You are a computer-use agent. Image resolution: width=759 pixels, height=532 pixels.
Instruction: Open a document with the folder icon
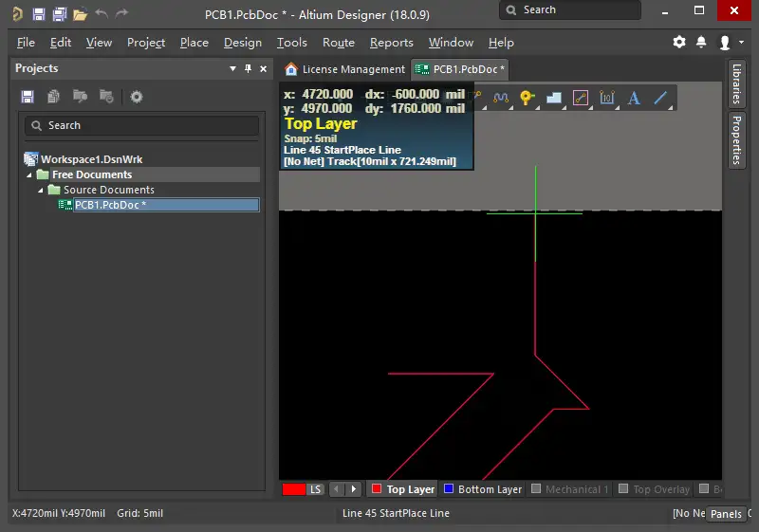click(81, 14)
